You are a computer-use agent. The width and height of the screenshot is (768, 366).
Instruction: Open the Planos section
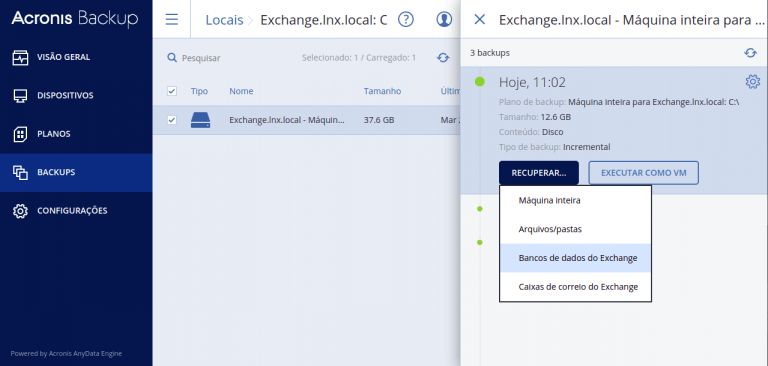point(76,134)
